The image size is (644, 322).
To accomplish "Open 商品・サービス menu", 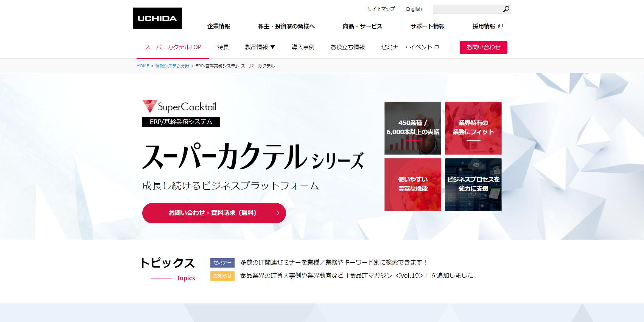I will point(362,26).
